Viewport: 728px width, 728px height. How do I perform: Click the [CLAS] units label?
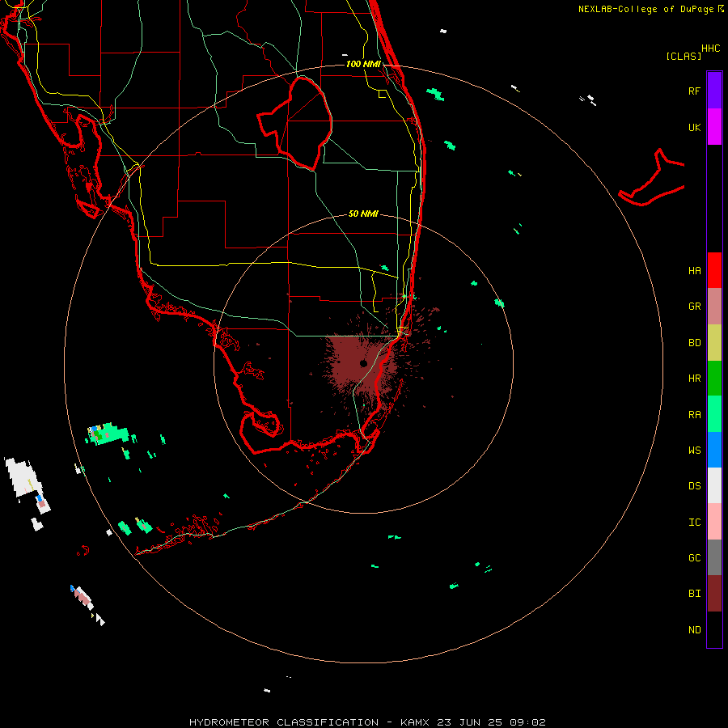tap(683, 56)
